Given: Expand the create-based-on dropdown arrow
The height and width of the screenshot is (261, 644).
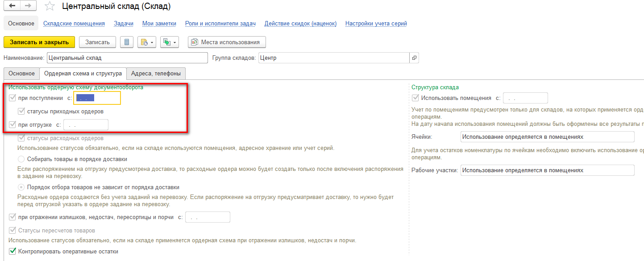Looking at the screenshot, I should coord(152,42).
